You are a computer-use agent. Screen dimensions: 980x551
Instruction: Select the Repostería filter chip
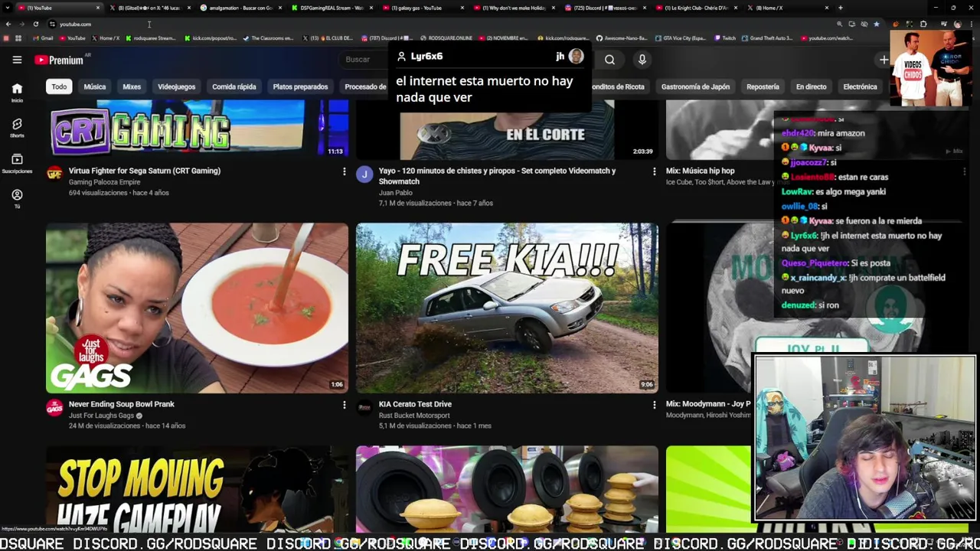pos(763,86)
